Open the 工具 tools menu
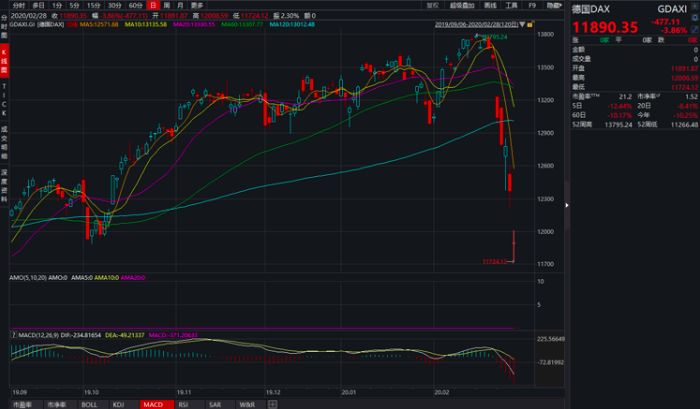 tap(511, 5)
